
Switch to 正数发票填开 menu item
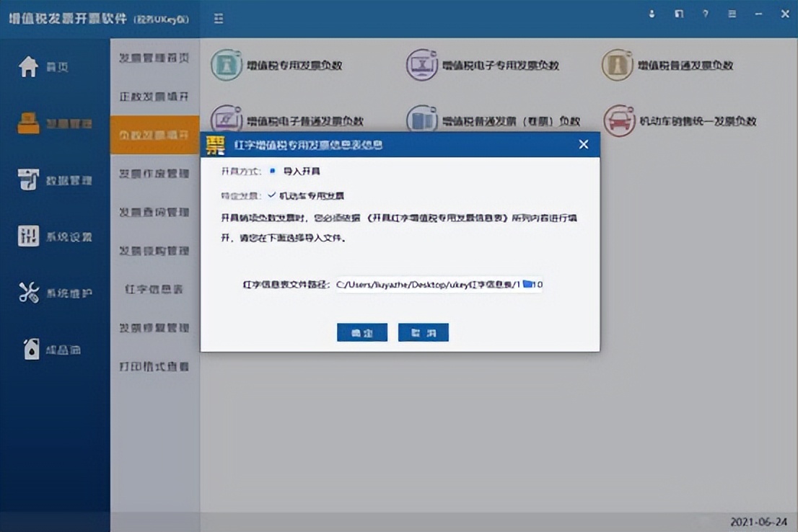pyautogui.click(x=154, y=96)
